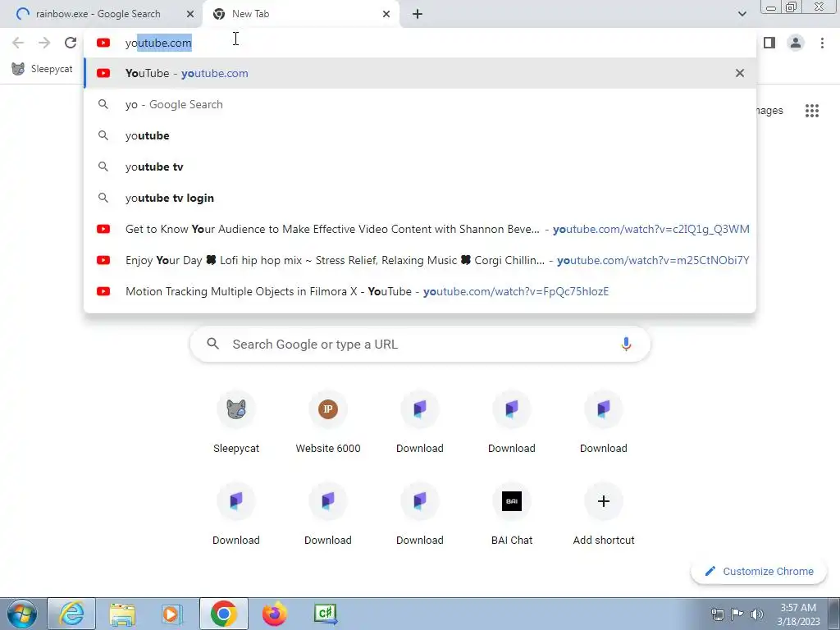Remove the YouTube suggestion with the X
The width and height of the screenshot is (840, 630).
pyautogui.click(x=740, y=73)
